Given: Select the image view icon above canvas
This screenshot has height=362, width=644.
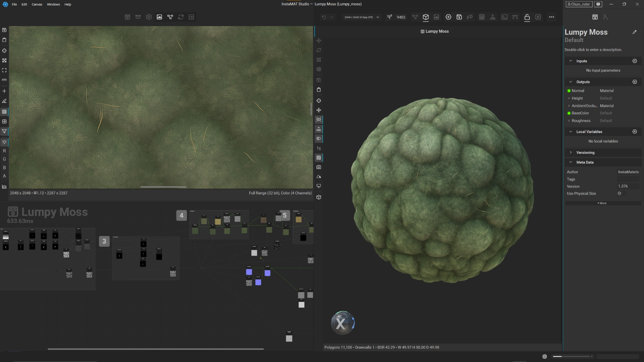Looking at the screenshot, I should pos(159,17).
